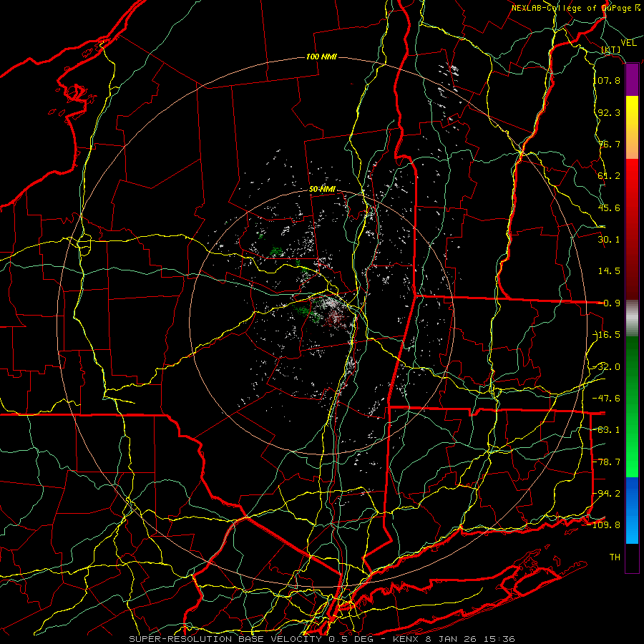The height and width of the screenshot is (644, 644).
Task: Select the 45.6 legend value
Action: [x=609, y=208]
